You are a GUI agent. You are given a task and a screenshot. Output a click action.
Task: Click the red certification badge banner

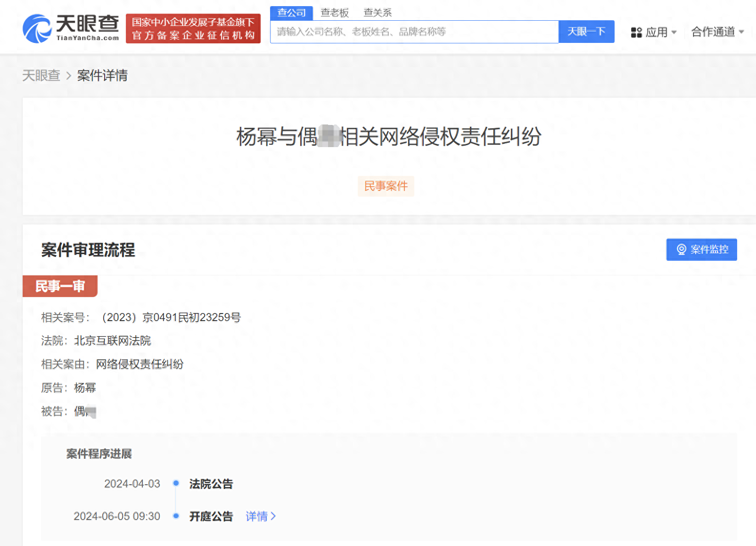pos(193,28)
